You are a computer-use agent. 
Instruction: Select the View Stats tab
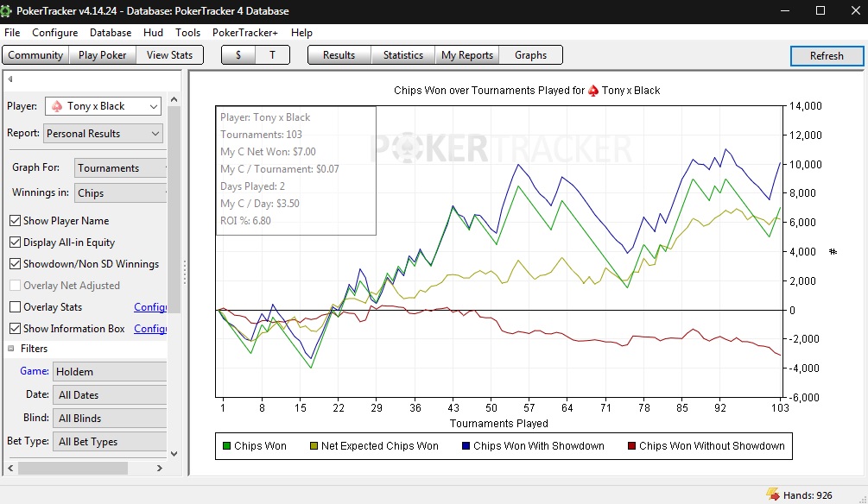[x=169, y=55]
